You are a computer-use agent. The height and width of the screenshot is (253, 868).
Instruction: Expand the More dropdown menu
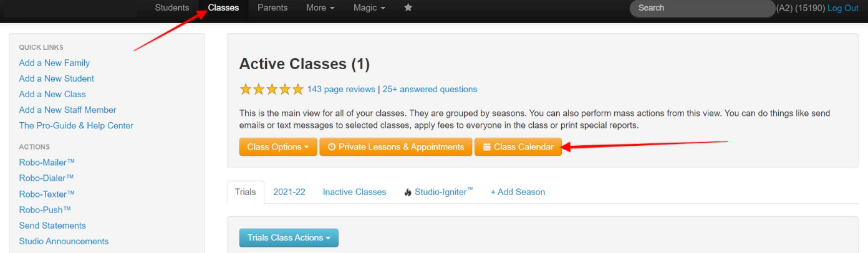pyautogui.click(x=321, y=8)
